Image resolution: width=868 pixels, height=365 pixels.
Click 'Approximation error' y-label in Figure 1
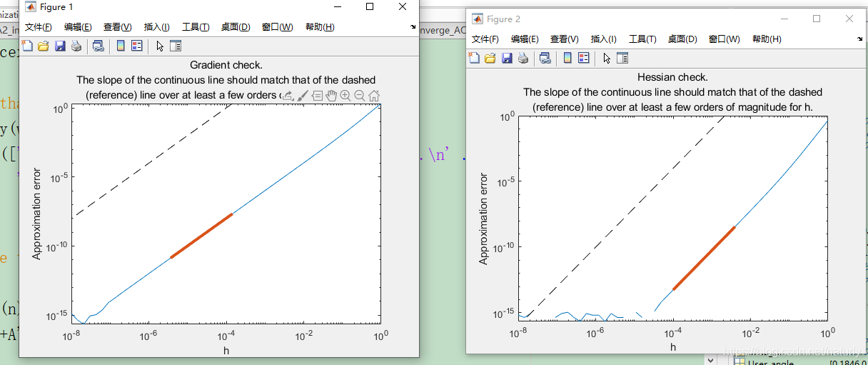point(37,215)
